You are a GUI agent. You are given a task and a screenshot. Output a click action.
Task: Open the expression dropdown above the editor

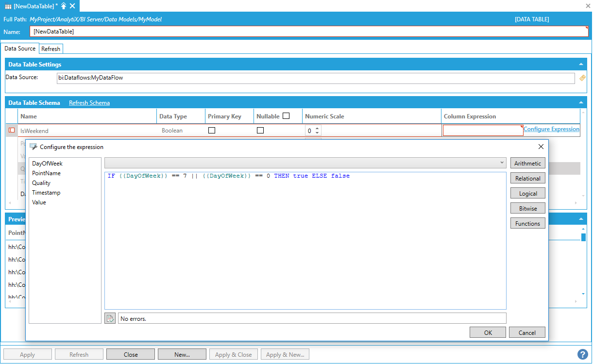click(502, 163)
